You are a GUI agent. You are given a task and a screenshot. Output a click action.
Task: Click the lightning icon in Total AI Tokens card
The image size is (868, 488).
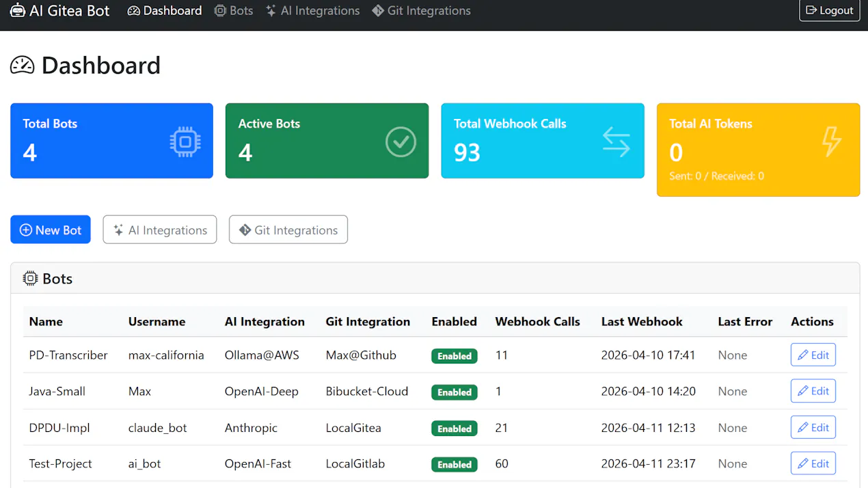(832, 141)
